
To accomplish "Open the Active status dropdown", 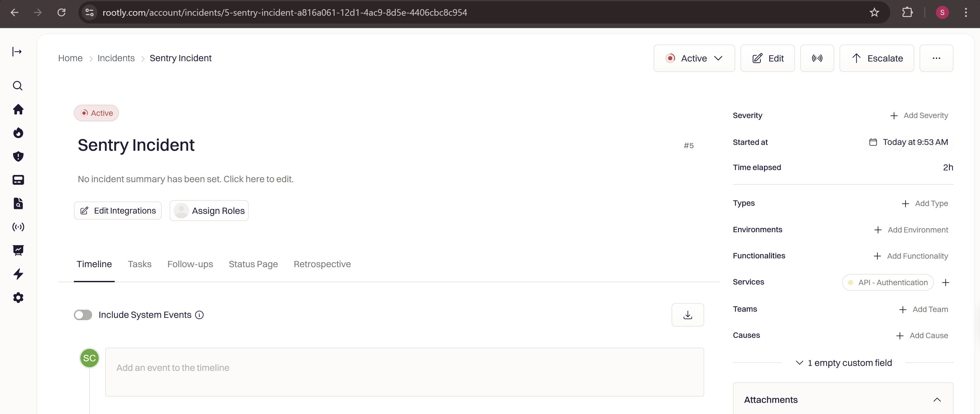I will tap(694, 58).
